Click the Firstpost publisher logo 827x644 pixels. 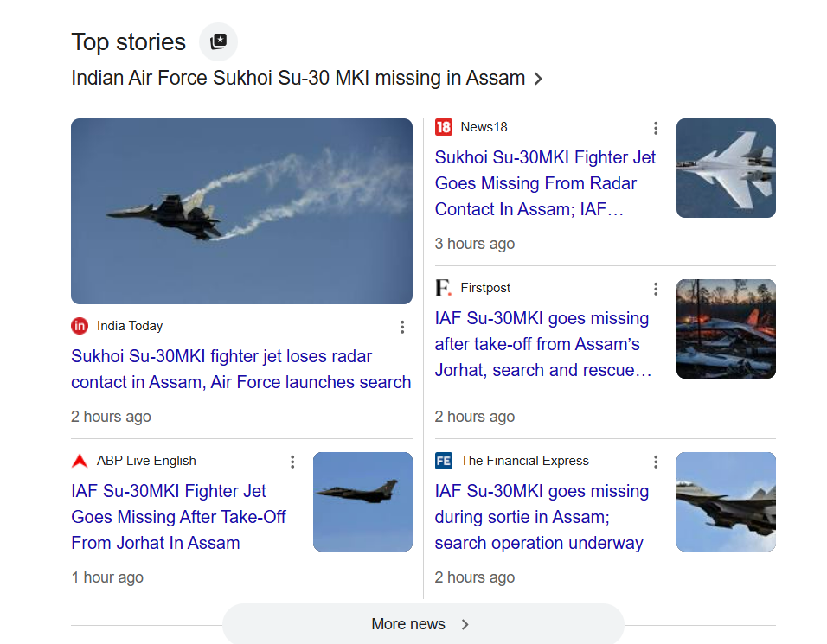(444, 288)
